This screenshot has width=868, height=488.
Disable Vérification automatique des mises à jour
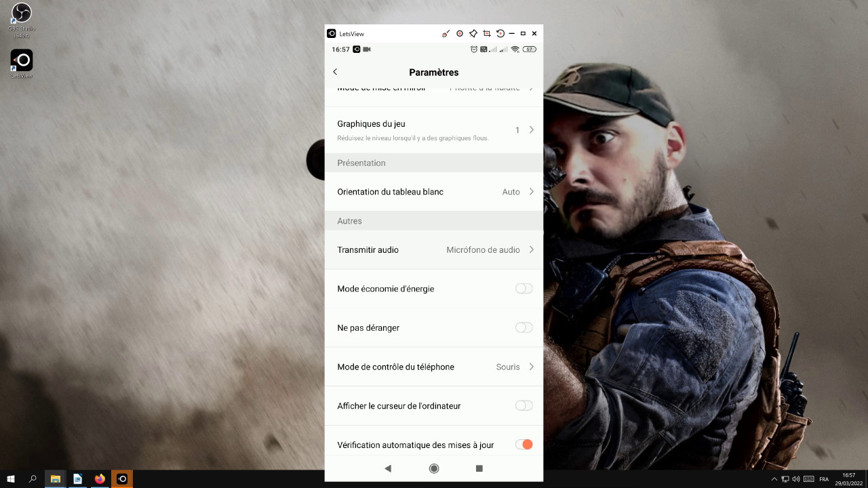(x=524, y=445)
